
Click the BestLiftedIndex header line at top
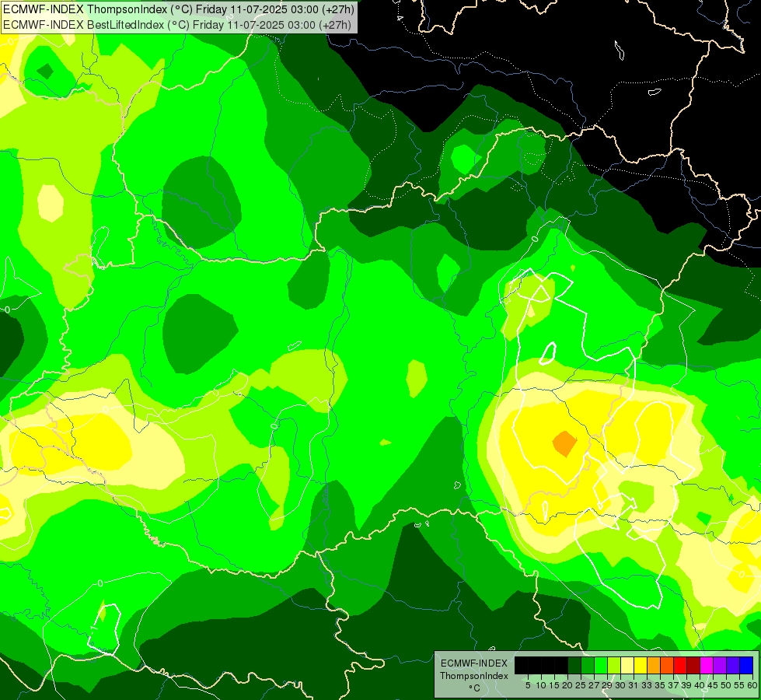click(177, 25)
